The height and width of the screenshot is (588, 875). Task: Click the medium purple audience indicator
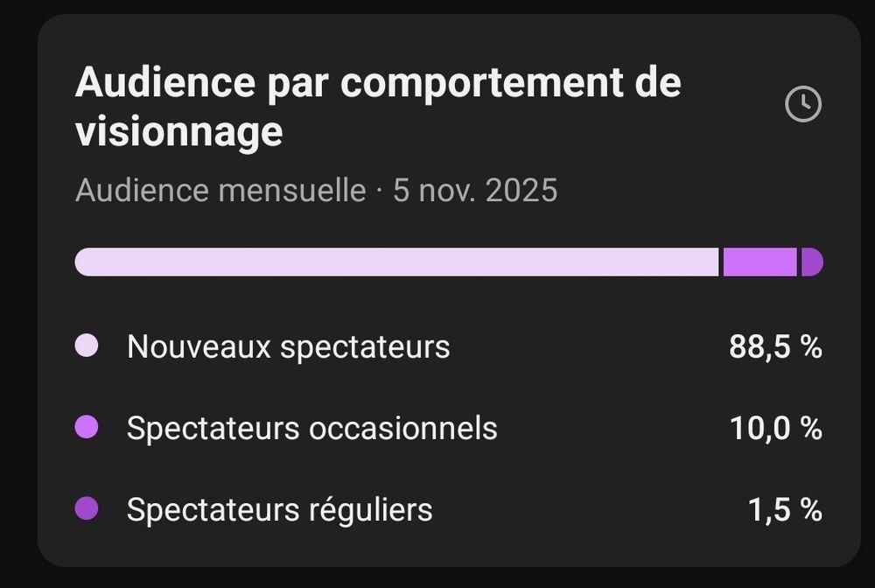(x=758, y=261)
